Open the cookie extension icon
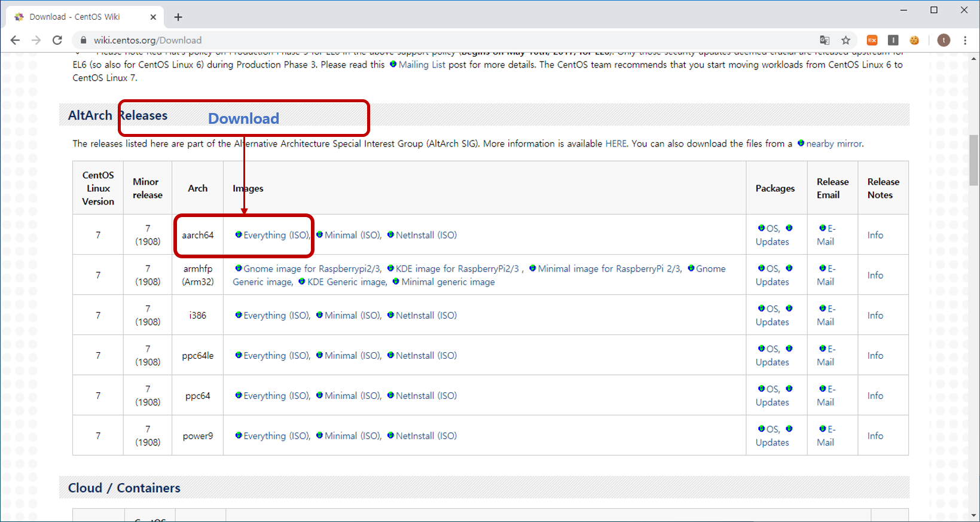Viewport: 980px width, 522px height. tap(914, 40)
